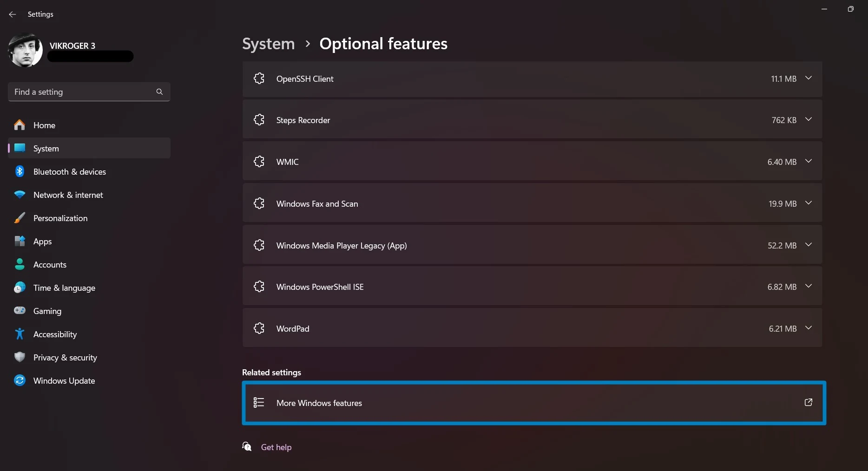This screenshot has width=868, height=471.
Task: Click the WMIC puzzle icon
Action: (x=259, y=162)
